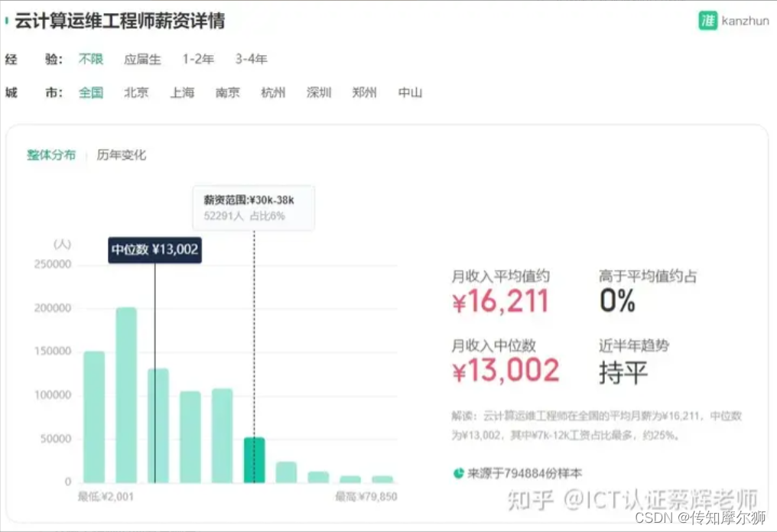
Task: Select experience filter 不限
Action: (91, 59)
